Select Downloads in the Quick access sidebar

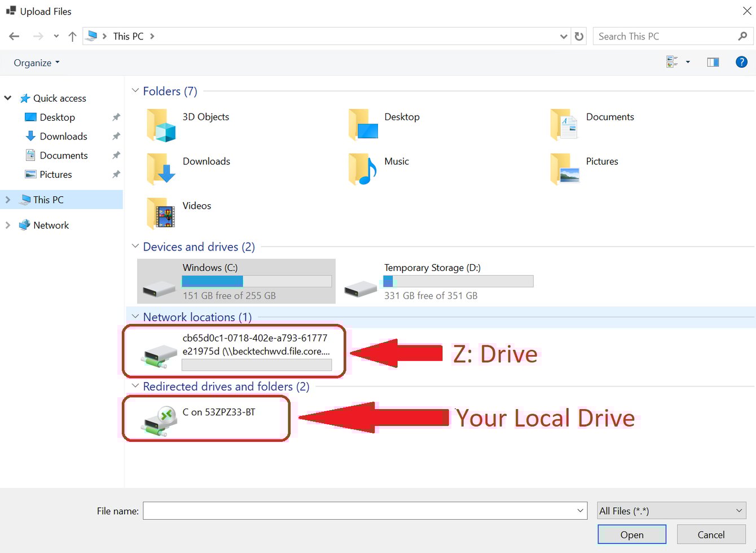click(63, 136)
